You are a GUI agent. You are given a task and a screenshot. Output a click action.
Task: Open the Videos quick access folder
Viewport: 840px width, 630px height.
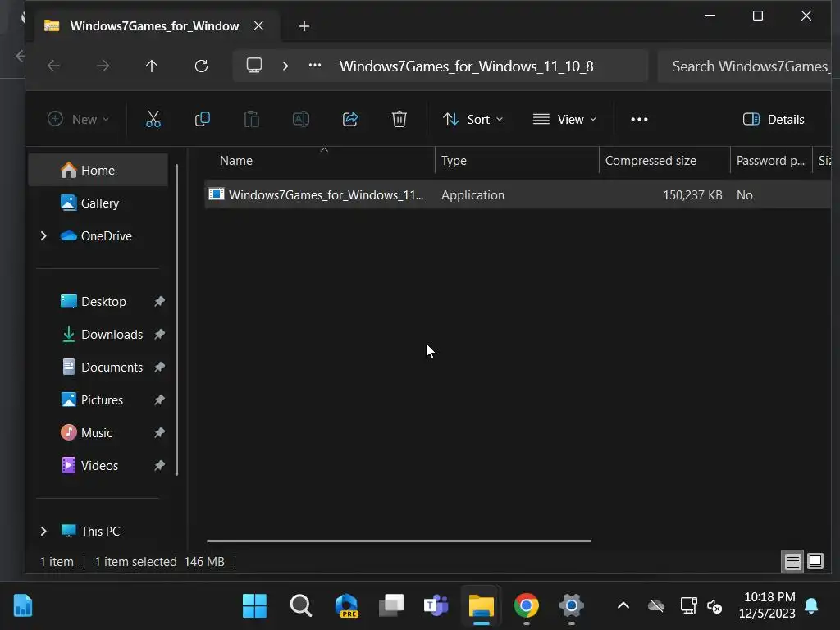point(99,466)
